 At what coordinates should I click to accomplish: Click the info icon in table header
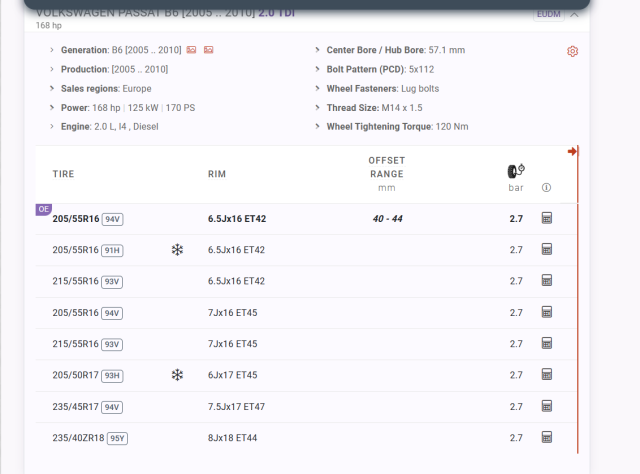pyautogui.click(x=546, y=188)
